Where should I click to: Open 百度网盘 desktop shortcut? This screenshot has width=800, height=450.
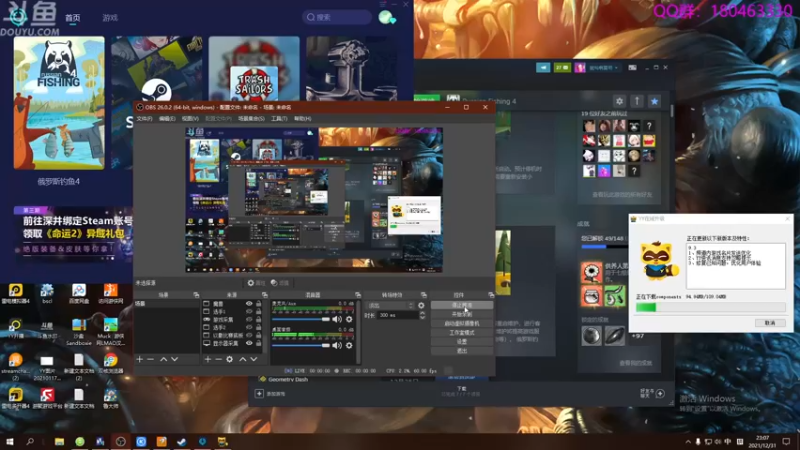(x=79, y=294)
